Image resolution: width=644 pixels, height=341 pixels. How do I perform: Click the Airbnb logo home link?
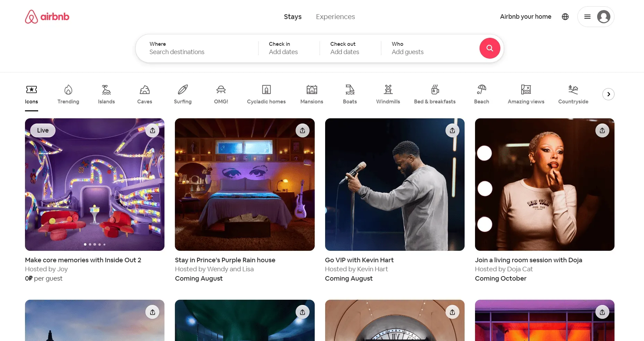[47, 17]
